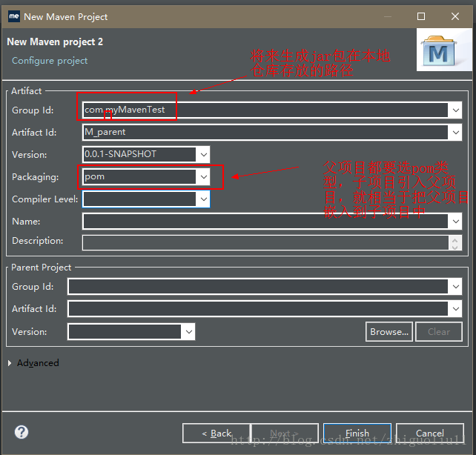This screenshot has height=455, width=476.
Task: Click the 'Artifact' group title
Action: coord(27,90)
